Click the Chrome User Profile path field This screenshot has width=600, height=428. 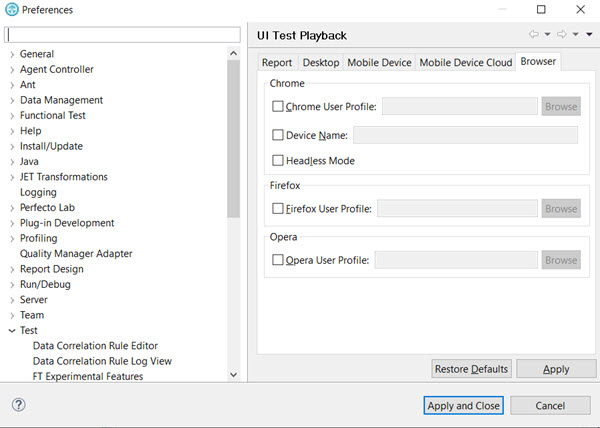(460, 106)
